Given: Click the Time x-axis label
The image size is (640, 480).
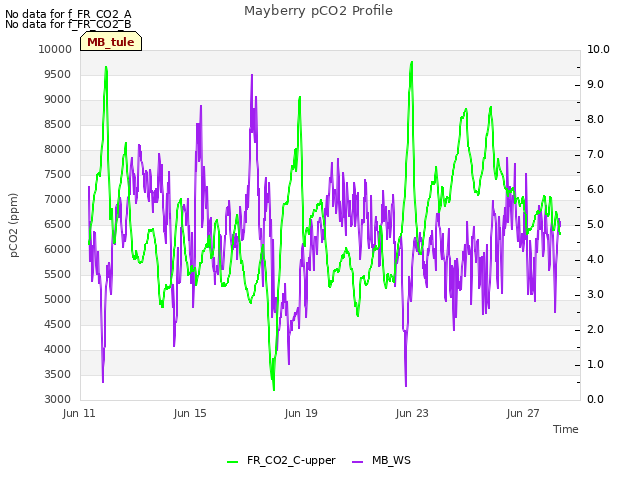Looking at the screenshot, I should tap(566, 429).
